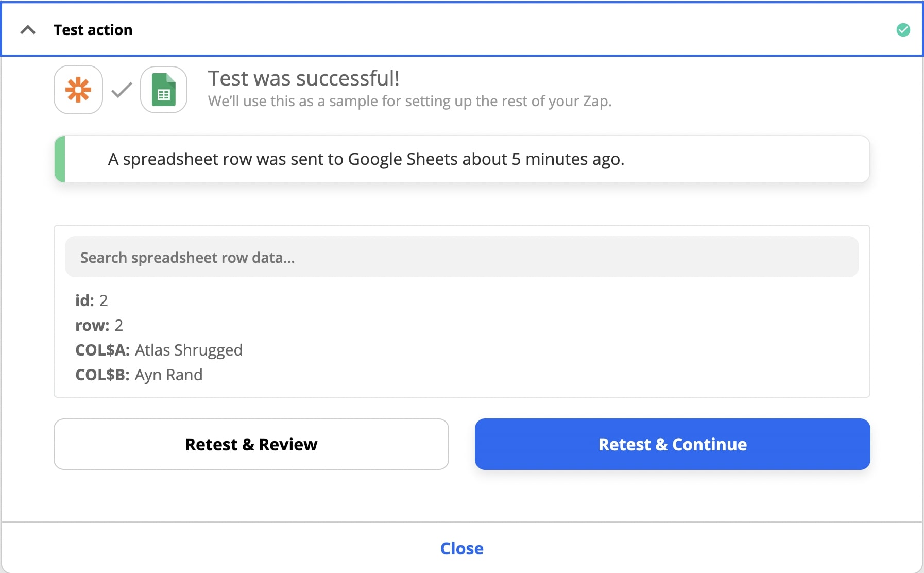924x573 pixels.
Task: Select COL$B Ayn Rand entry
Action: tap(139, 375)
